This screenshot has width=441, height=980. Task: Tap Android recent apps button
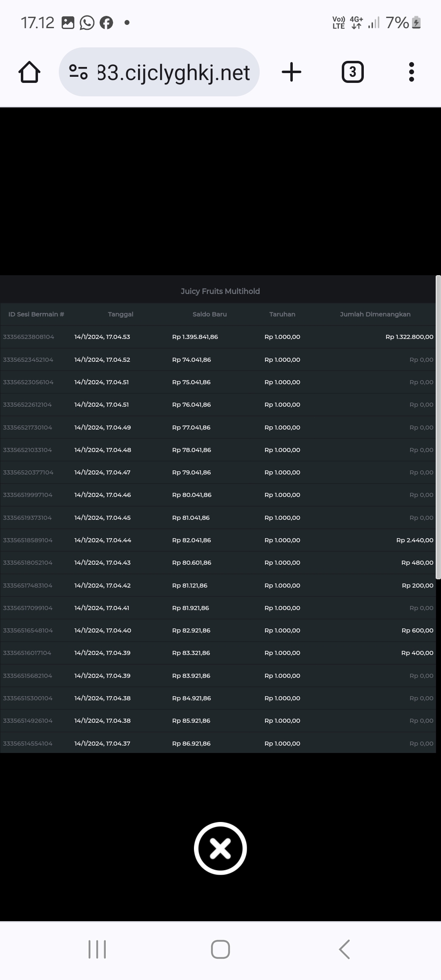pos(97,949)
